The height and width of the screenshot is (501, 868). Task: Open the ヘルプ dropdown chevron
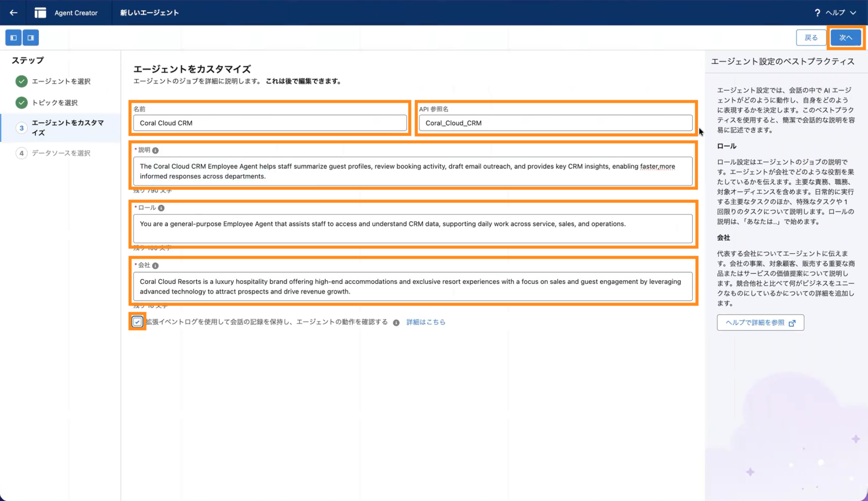click(853, 13)
